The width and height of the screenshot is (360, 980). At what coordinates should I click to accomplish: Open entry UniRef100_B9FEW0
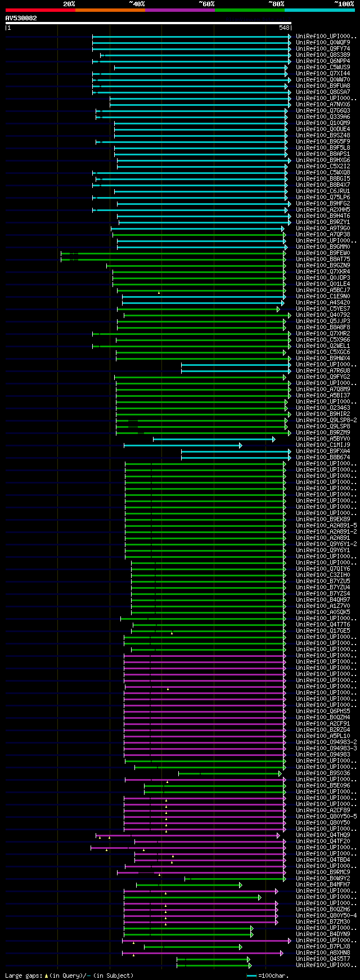[x=323, y=253]
